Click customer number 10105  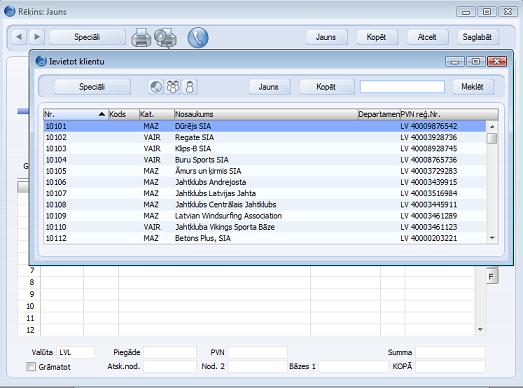click(56, 171)
